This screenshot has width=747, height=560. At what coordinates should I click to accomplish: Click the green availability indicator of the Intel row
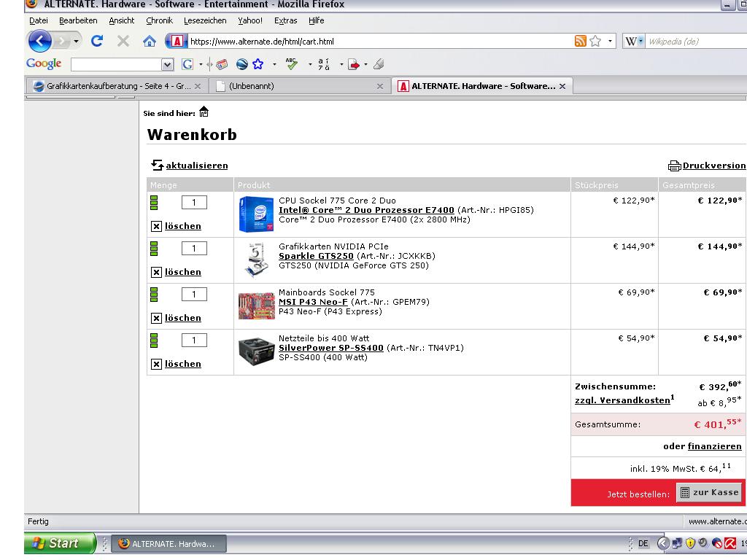(154, 203)
